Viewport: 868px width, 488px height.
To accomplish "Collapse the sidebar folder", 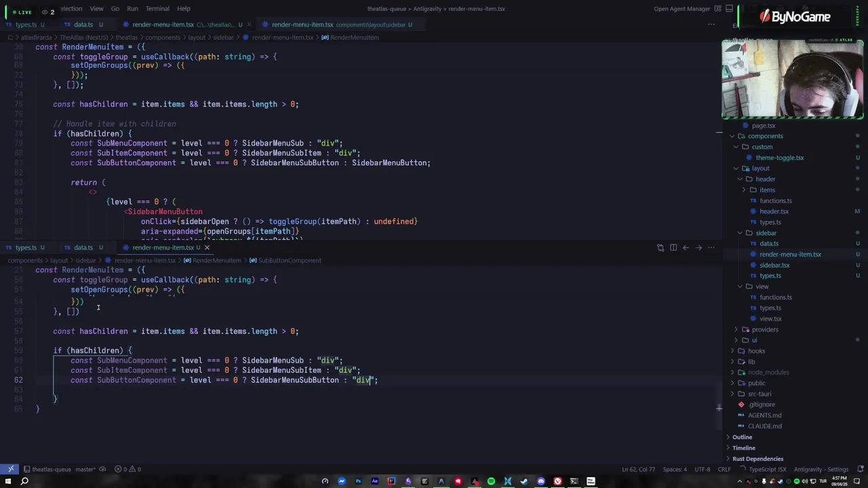I will [x=766, y=233].
